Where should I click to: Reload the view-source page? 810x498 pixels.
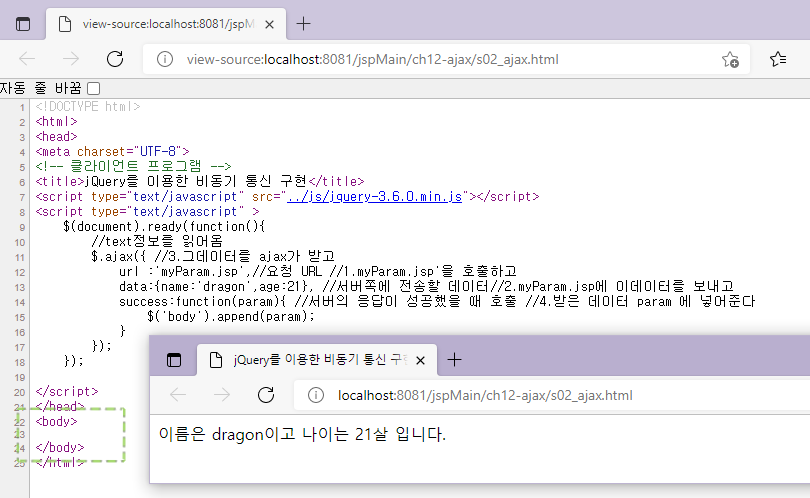pos(115,59)
